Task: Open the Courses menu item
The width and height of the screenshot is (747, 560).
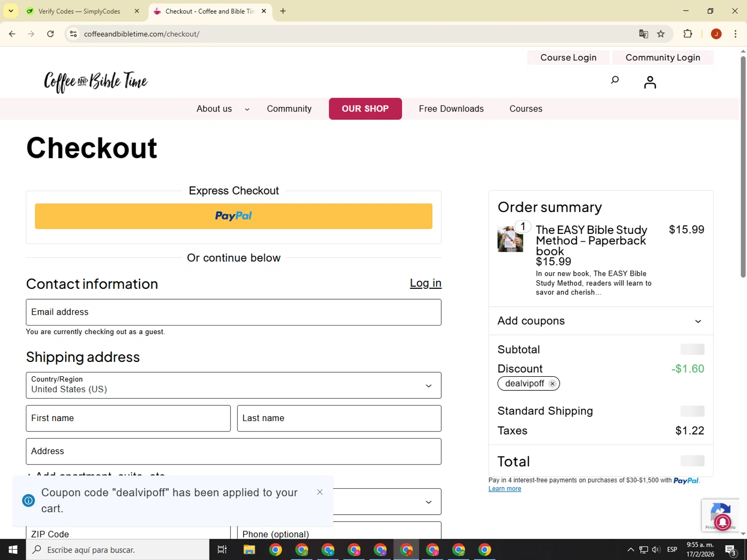Action: click(526, 109)
